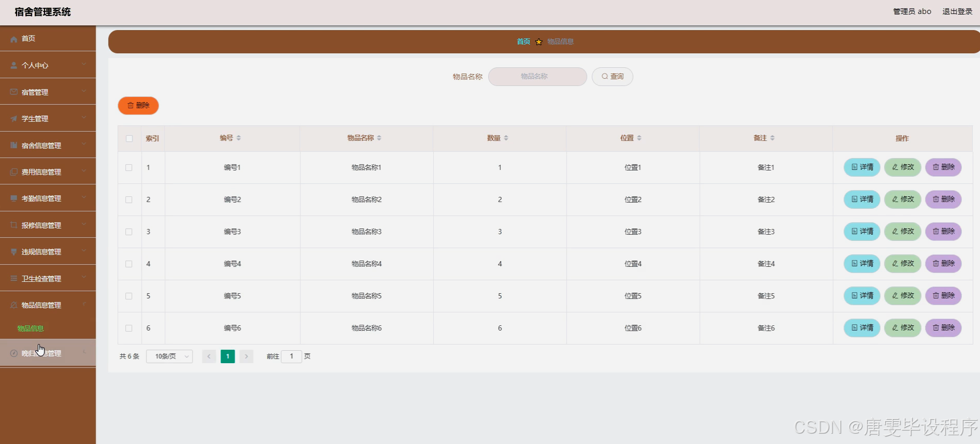Expand 费用信息管理 menu via its chevron
Viewport: 980px width, 444px height.
coord(84,171)
